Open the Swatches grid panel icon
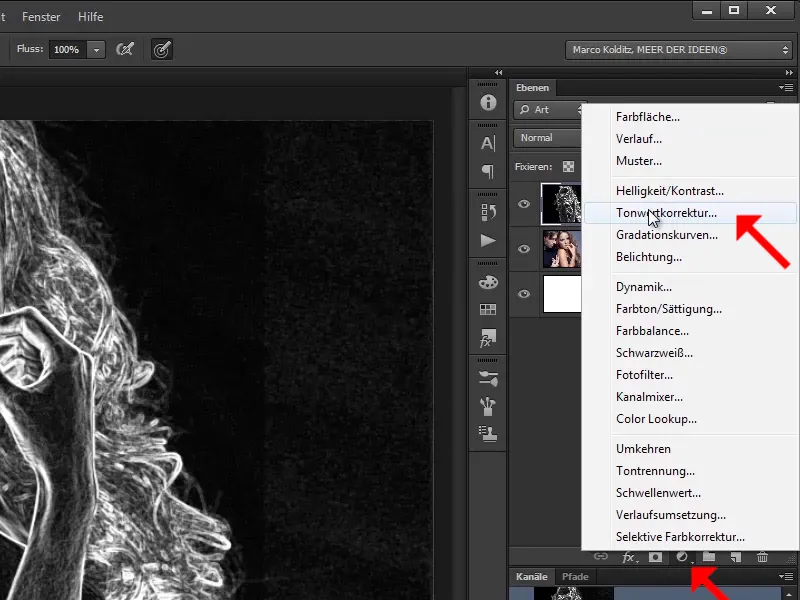The width and height of the screenshot is (800, 600). [488, 309]
